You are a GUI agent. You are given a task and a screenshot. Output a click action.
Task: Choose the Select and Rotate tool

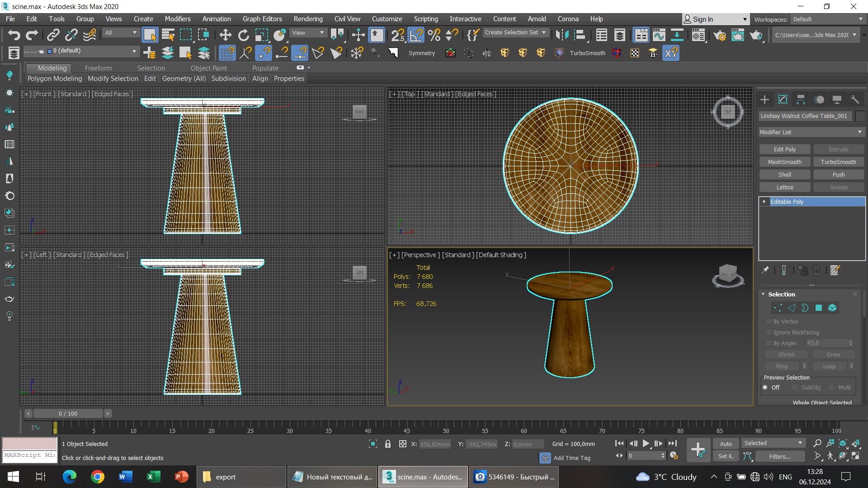point(243,35)
